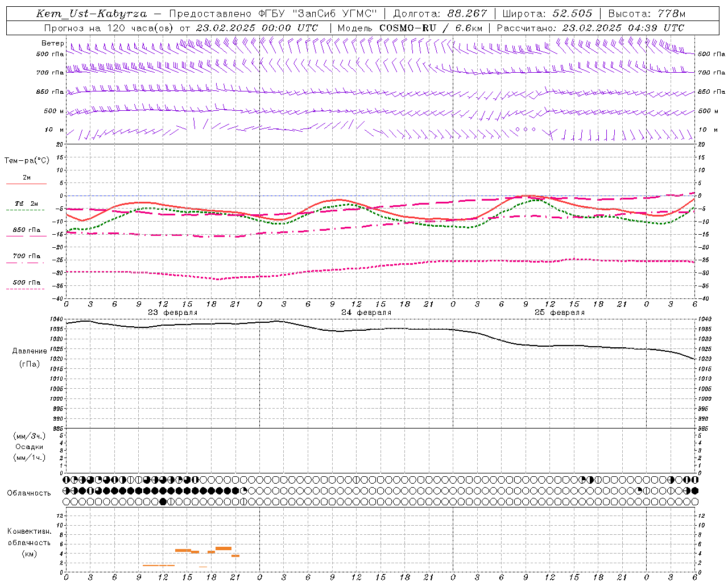
Task: Click the 500 гПа temperature legend entry
Action: click(x=27, y=282)
